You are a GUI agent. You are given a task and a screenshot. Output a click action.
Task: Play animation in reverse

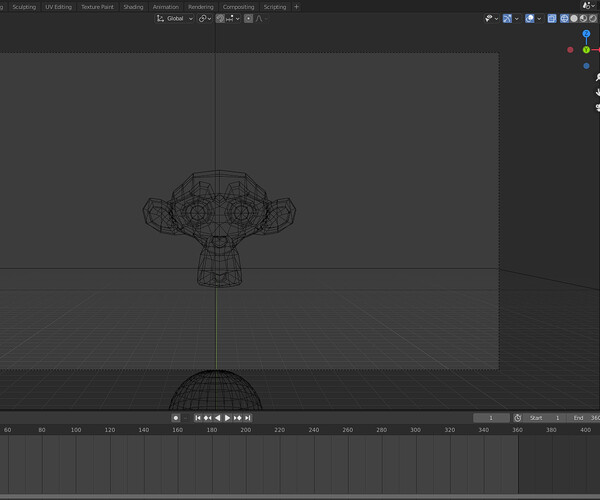coord(217,418)
